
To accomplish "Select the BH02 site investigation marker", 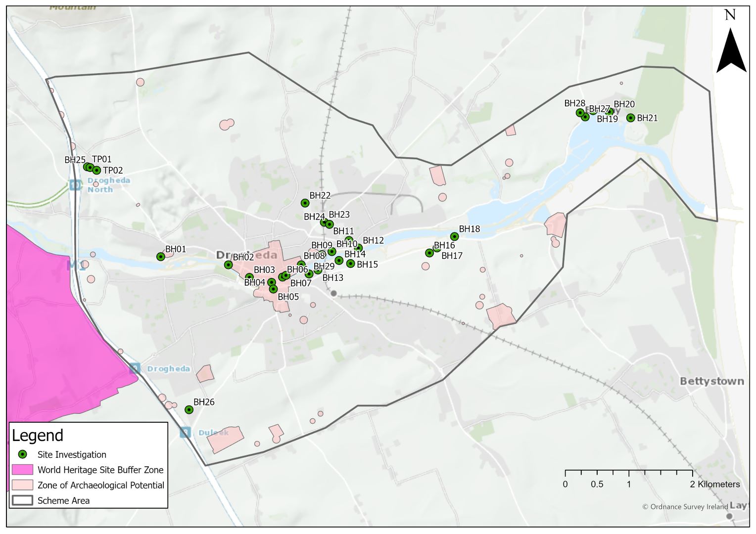I will 228,265.
